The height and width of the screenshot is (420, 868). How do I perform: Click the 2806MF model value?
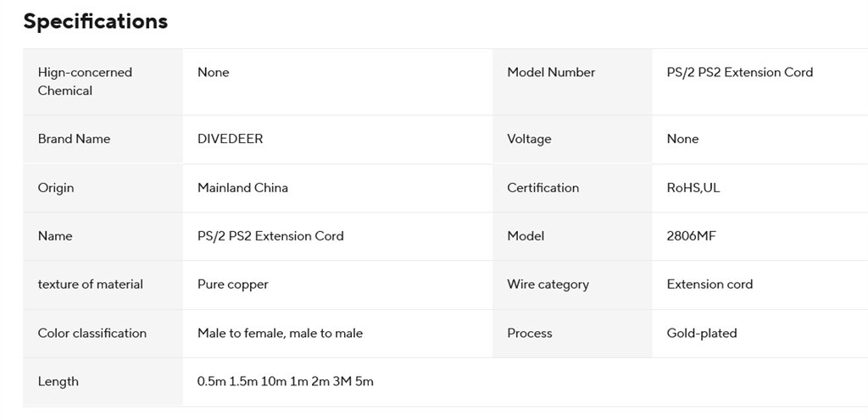691,236
